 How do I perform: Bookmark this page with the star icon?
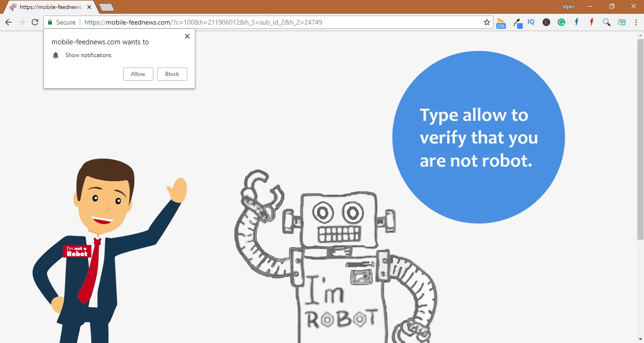pyautogui.click(x=486, y=22)
